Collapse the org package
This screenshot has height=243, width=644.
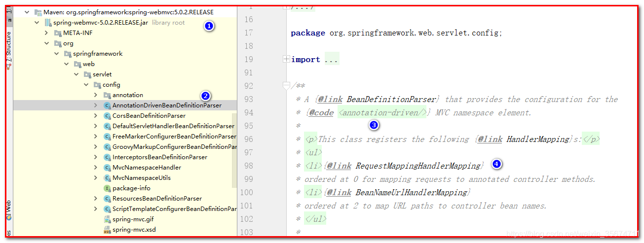click(x=46, y=43)
